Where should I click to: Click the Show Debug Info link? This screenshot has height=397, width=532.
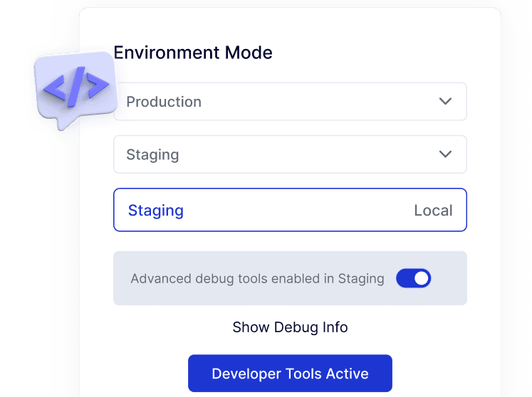290,328
